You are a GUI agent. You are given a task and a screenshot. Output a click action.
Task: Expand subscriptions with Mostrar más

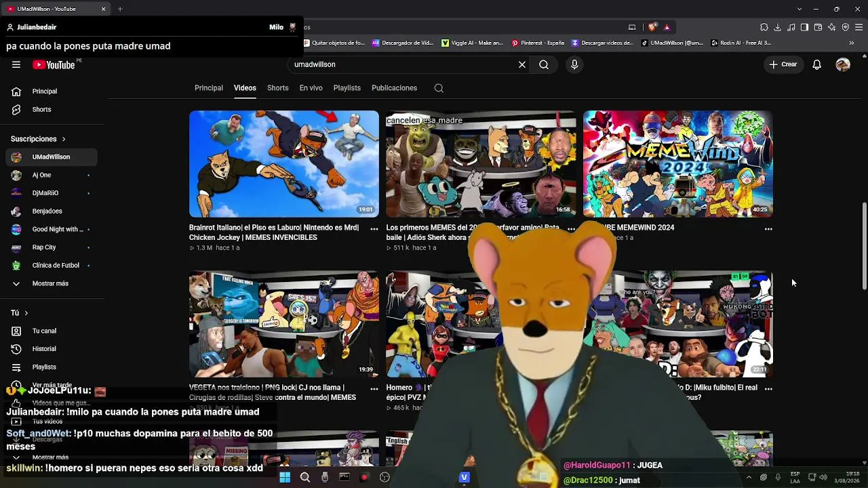pyautogui.click(x=51, y=283)
